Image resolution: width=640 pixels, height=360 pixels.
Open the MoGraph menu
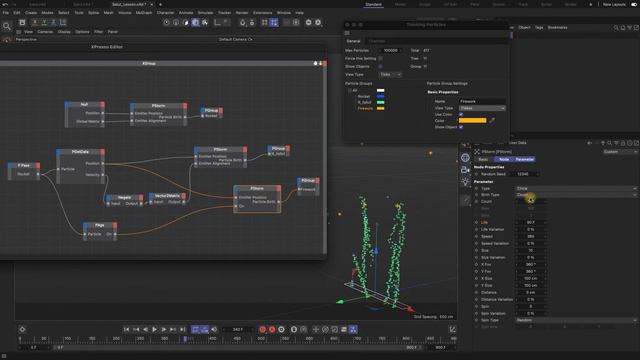point(144,13)
